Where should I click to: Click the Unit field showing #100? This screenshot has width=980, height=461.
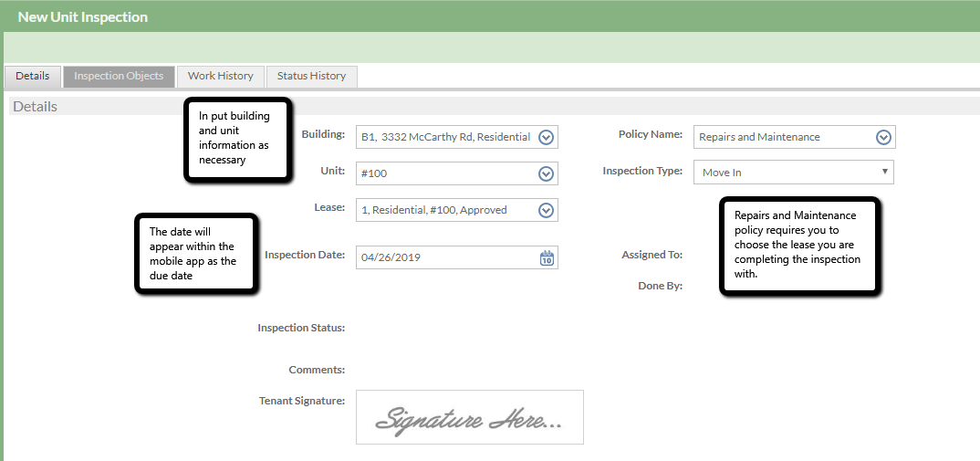[445, 173]
